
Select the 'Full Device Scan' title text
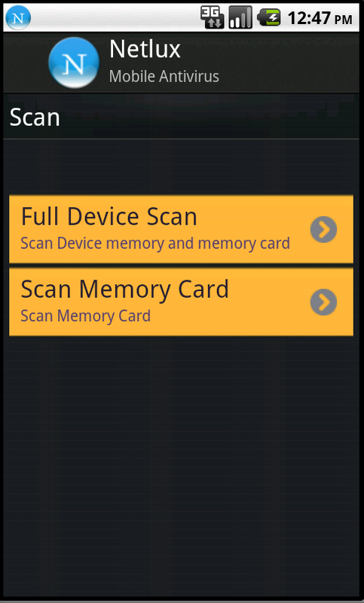coord(109,216)
